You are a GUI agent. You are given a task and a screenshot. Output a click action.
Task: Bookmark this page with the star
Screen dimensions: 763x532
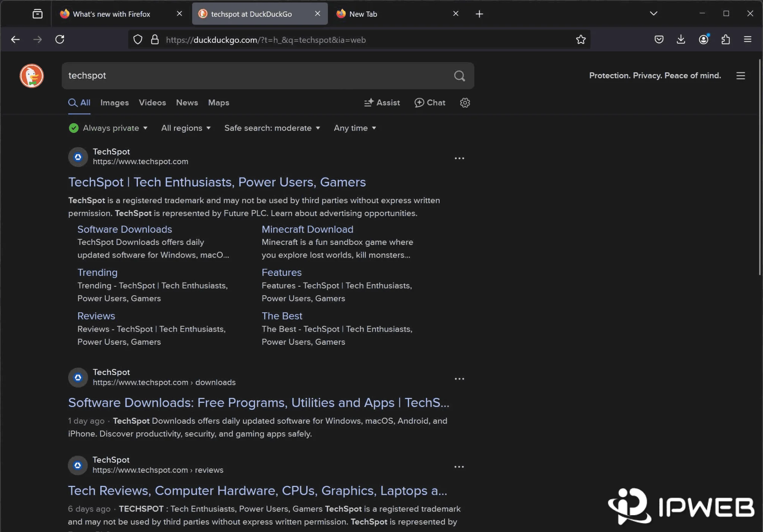(581, 39)
